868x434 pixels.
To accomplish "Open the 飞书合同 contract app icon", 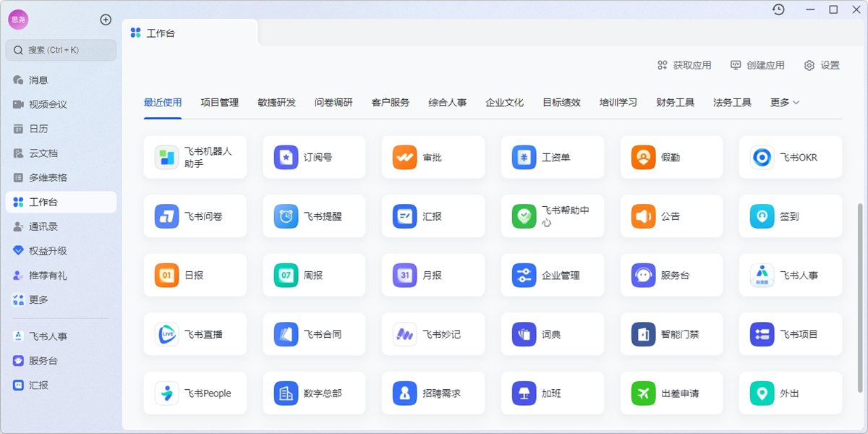I will coord(286,334).
